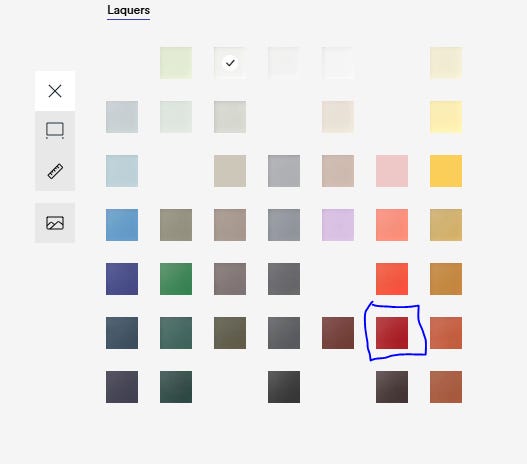Select the checkmarked white lacquer swatch
The width and height of the screenshot is (527, 464).
230,63
